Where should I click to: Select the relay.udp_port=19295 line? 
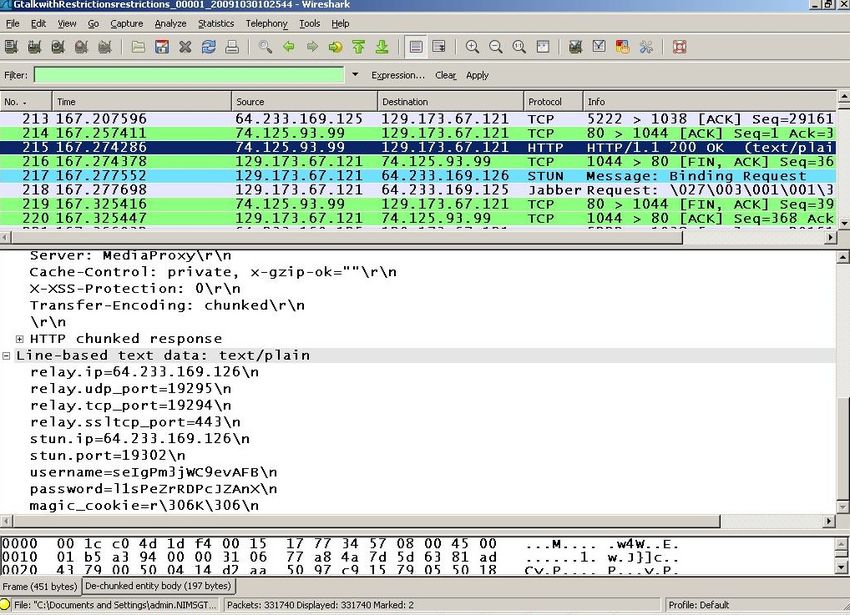pos(131,389)
